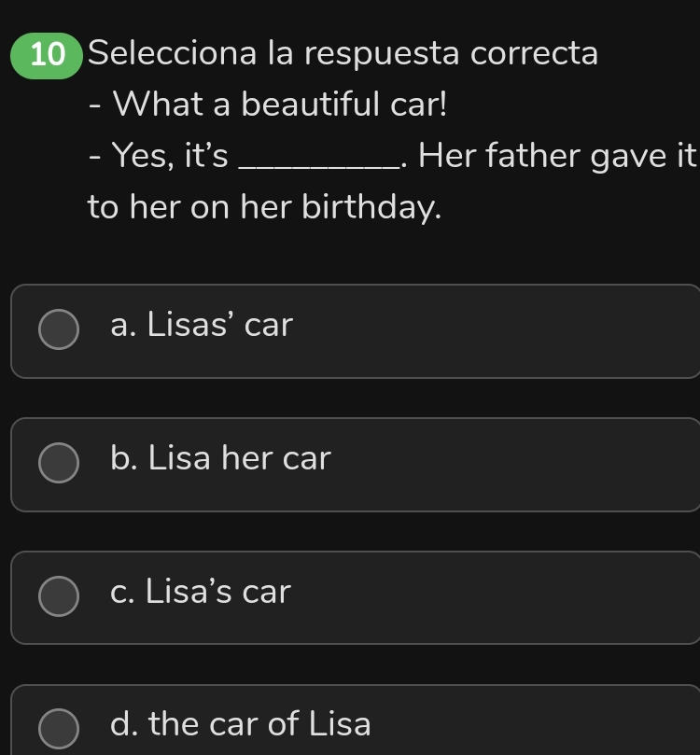Click the "Selecciona la respuesta correcta" heading
700x755 pixels.
(347, 53)
